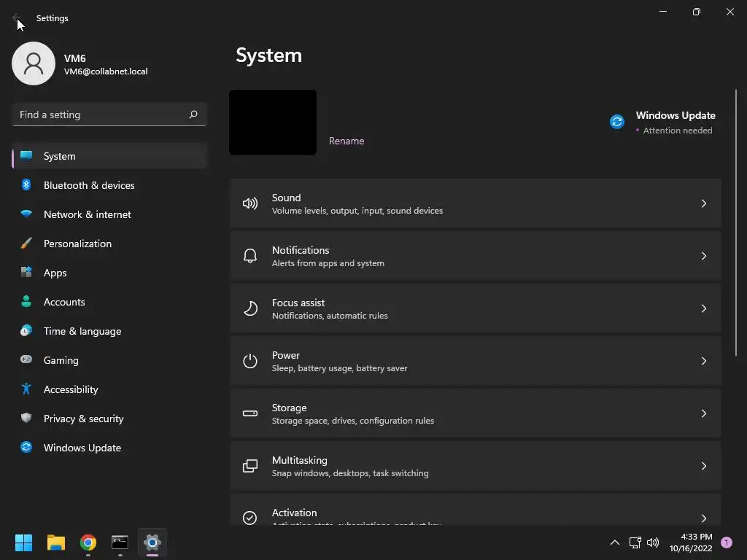747x560 pixels.
Task: Open Time & language label
Action: [82, 331]
